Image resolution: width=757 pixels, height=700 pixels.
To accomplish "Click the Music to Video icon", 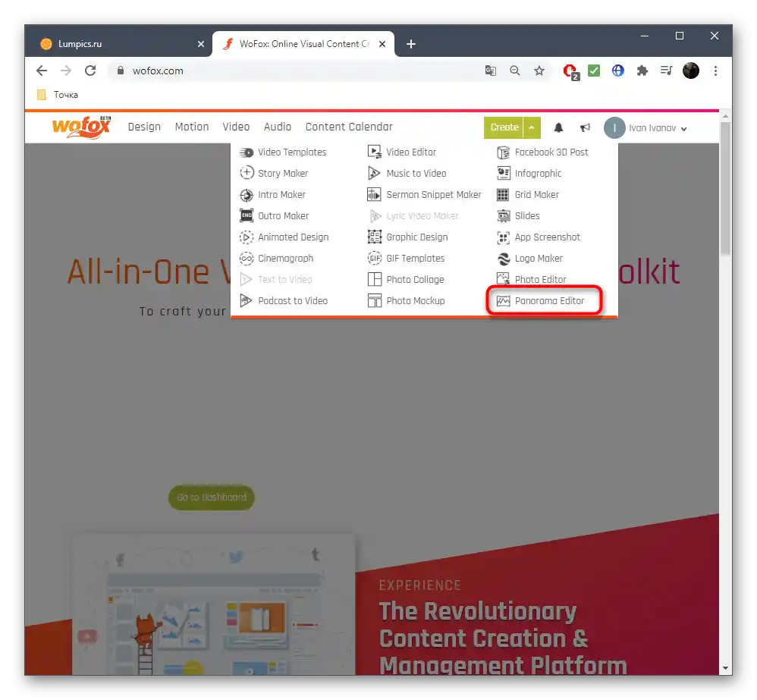I will click(375, 174).
